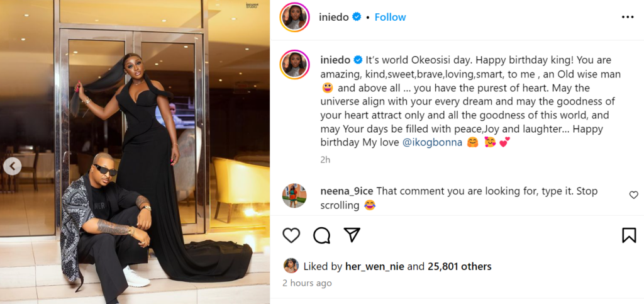Open the three-dot more options menu

coord(628,17)
